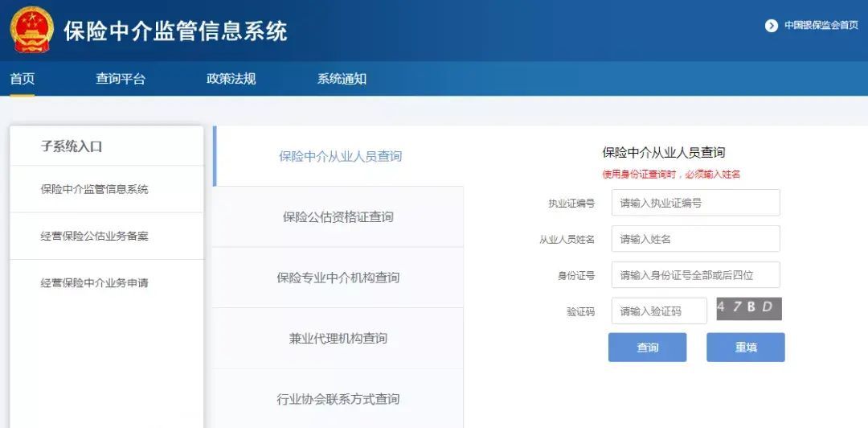
Task: Go to the 首页 nav tab
Action: (23, 79)
